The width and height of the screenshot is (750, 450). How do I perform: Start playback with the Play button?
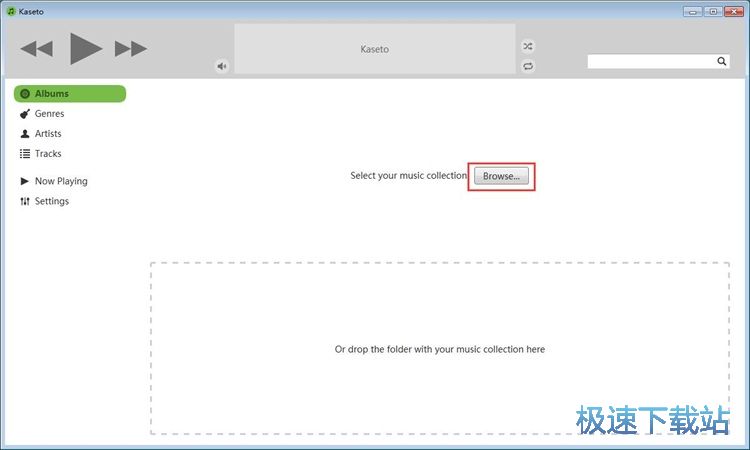tap(86, 48)
